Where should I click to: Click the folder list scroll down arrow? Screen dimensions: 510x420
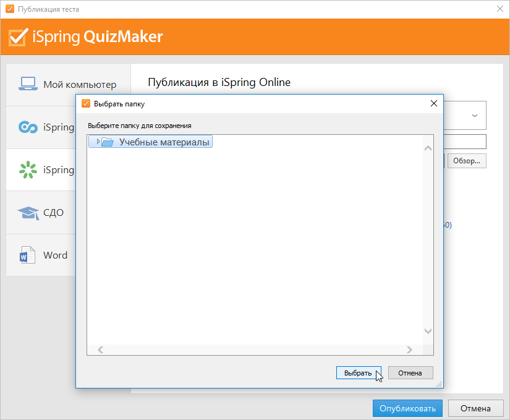point(428,331)
